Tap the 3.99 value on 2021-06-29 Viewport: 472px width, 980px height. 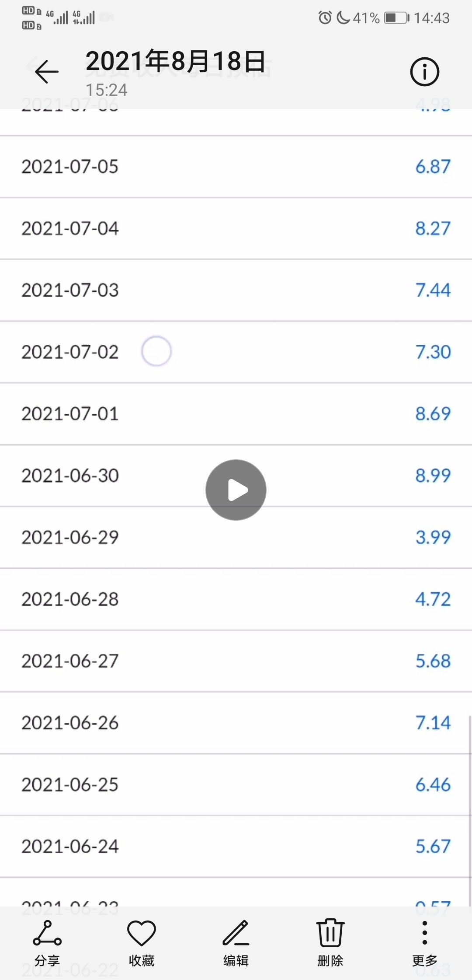(433, 537)
